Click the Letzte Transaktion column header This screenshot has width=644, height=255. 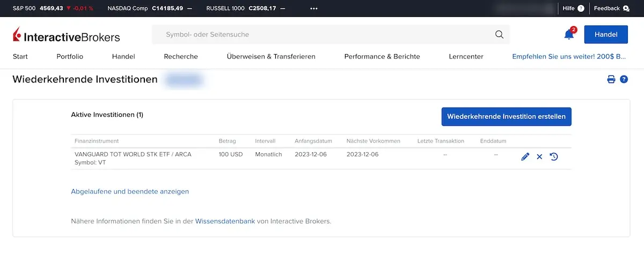tap(441, 141)
